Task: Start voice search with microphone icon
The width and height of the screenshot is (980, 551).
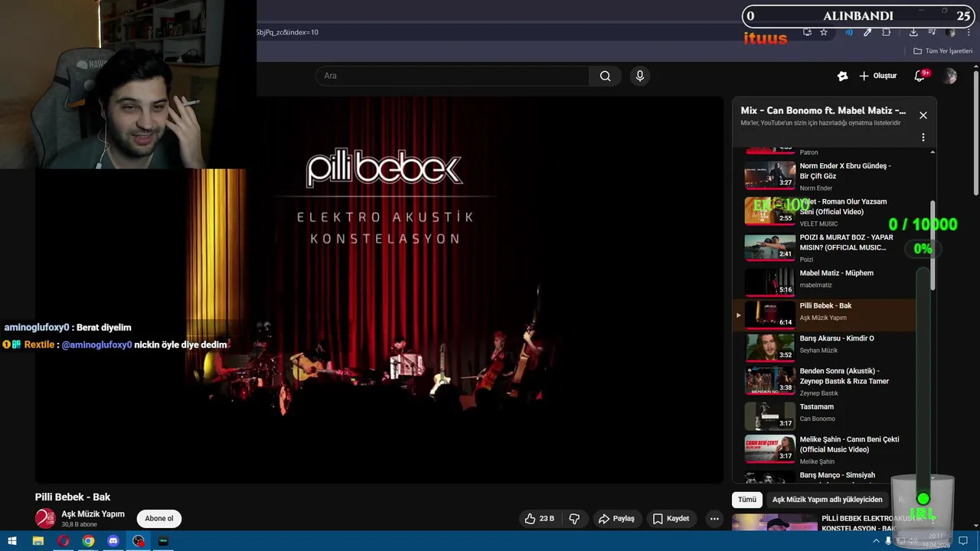Action: (x=640, y=76)
